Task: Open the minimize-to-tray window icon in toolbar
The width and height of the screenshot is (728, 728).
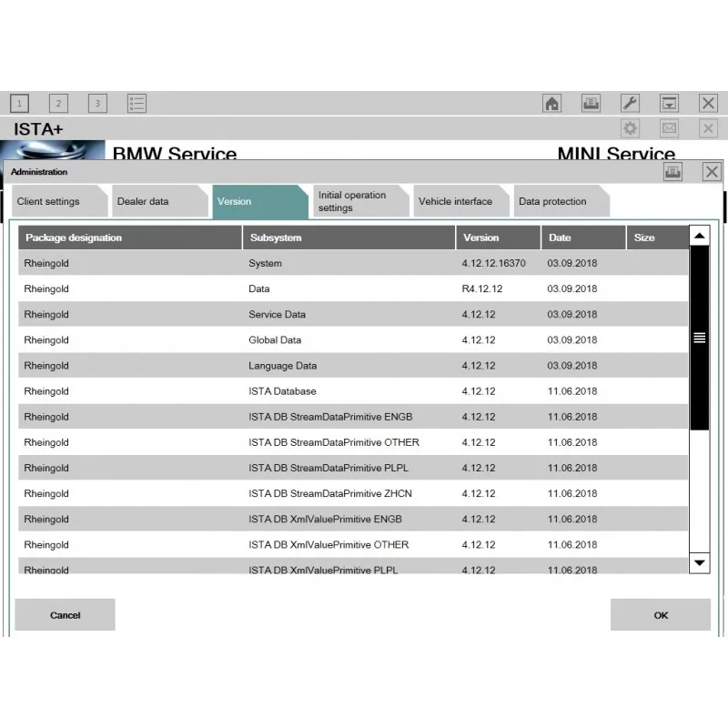Action: [669, 103]
